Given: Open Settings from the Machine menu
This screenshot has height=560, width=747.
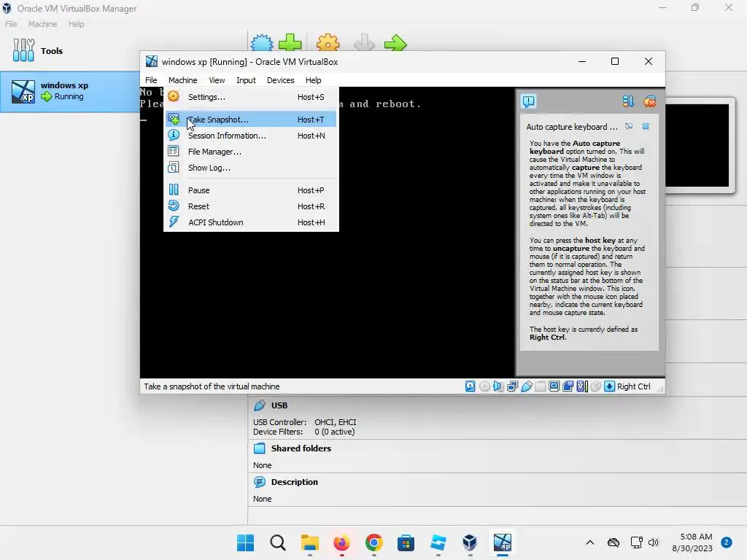Looking at the screenshot, I should point(251,97).
